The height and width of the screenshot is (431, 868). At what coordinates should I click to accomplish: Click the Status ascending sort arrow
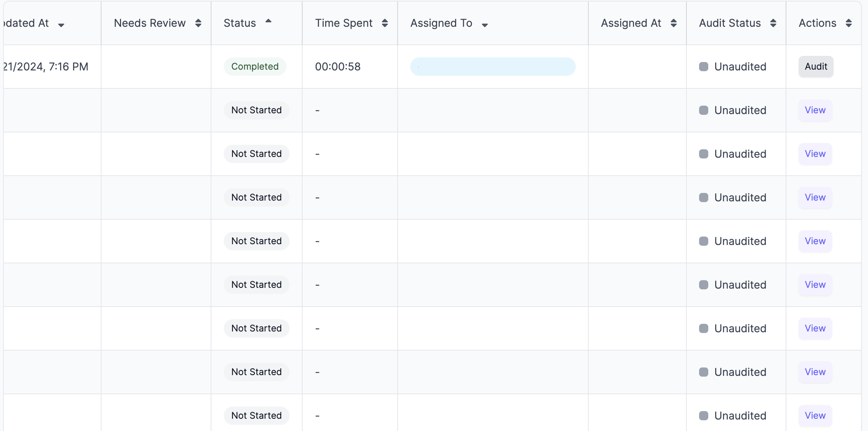(x=268, y=21)
